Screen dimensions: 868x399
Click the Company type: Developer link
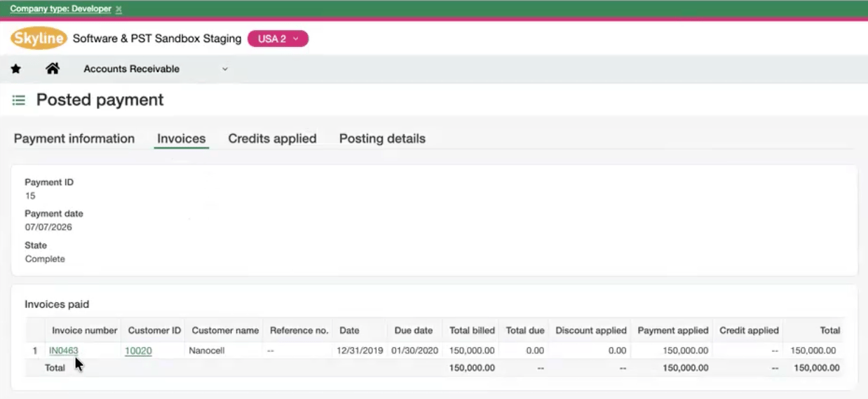pos(60,9)
